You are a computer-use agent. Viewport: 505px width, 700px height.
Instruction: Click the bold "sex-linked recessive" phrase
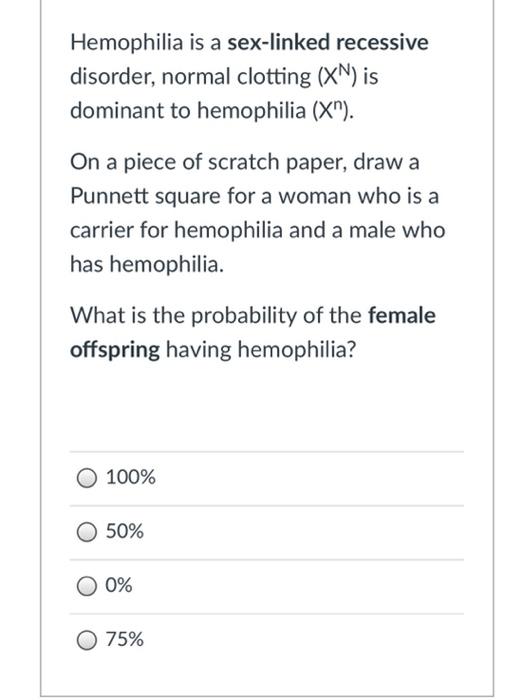click(328, 42)
